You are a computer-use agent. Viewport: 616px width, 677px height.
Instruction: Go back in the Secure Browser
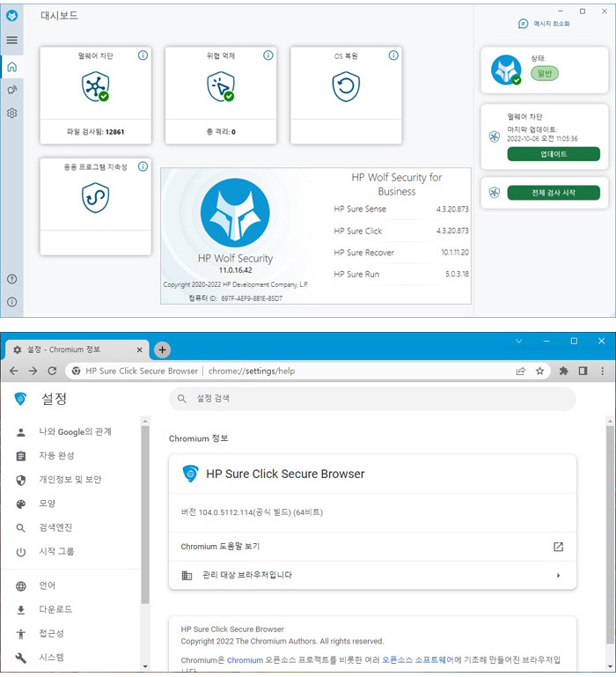click(14, 371)
